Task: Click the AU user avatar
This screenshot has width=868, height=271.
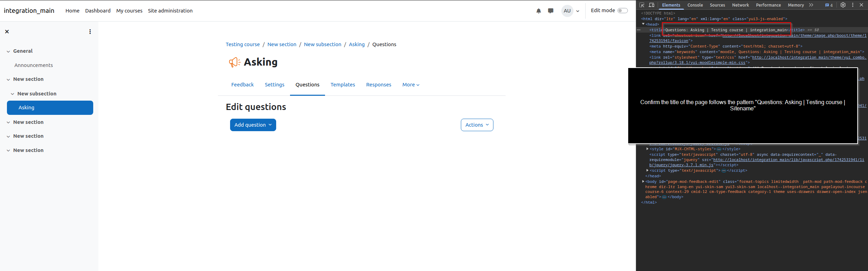Action: [567, 11]
